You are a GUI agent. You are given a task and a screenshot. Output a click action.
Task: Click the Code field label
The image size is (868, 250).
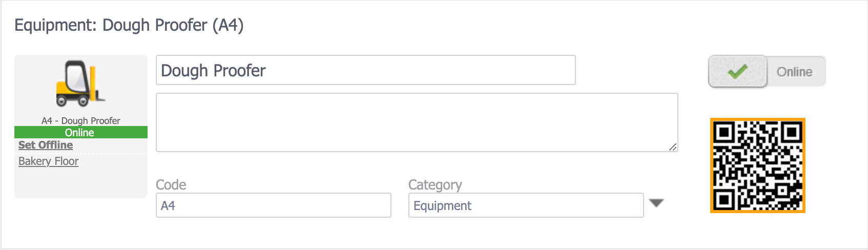click(x=171, y=184)
